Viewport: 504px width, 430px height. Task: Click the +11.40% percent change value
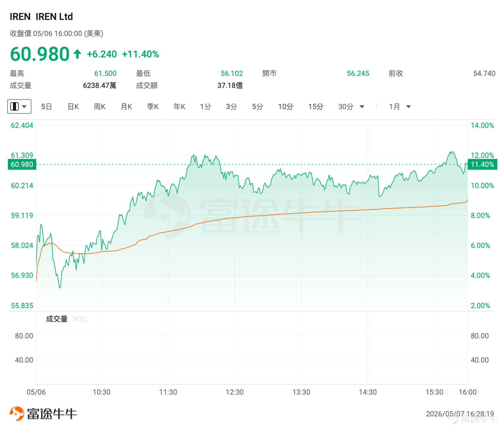pos(140,54)
